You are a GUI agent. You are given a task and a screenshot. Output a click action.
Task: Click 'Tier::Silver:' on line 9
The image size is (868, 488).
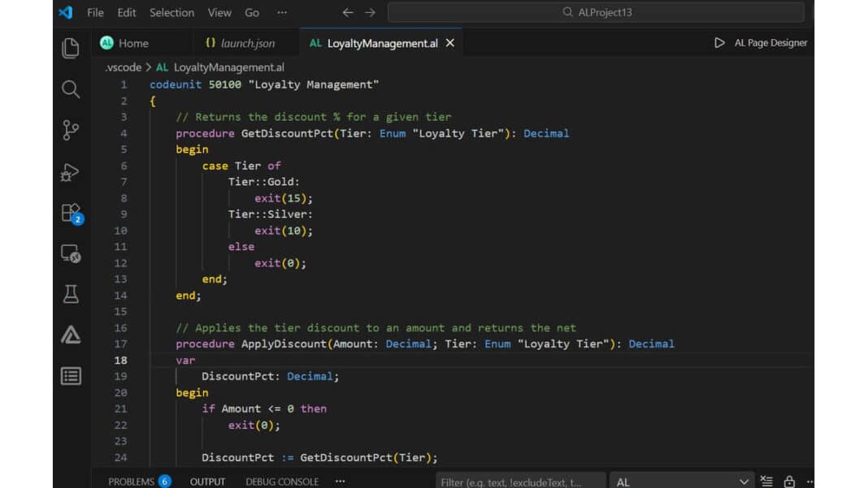coord(270,214)
